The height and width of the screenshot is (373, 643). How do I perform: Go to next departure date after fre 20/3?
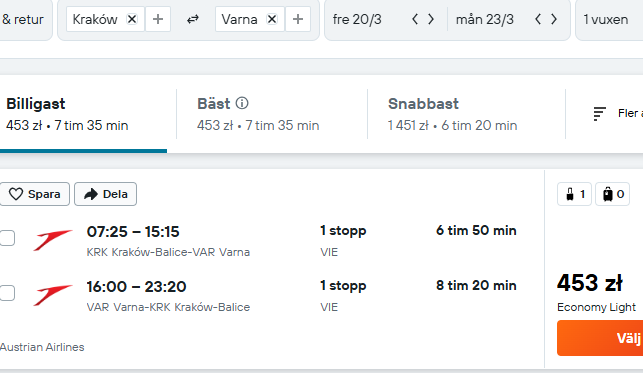431,19
